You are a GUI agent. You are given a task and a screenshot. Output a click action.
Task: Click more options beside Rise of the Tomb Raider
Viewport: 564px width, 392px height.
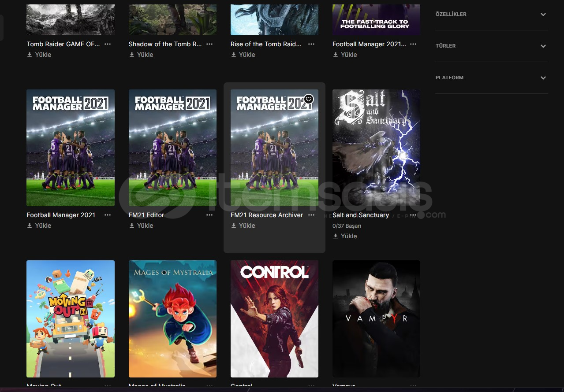pyautogui.click(x=311, y=44)
